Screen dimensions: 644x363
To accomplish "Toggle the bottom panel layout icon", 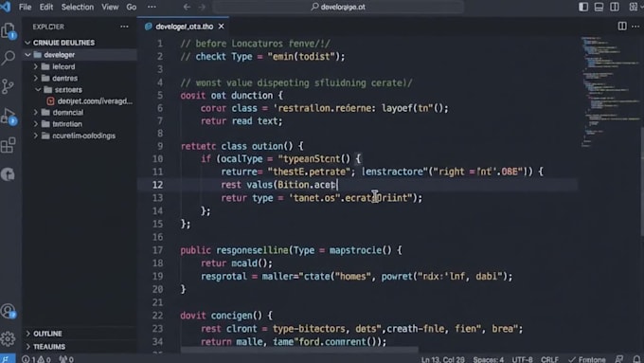I will pyautogui.click(x=599, y=7).
